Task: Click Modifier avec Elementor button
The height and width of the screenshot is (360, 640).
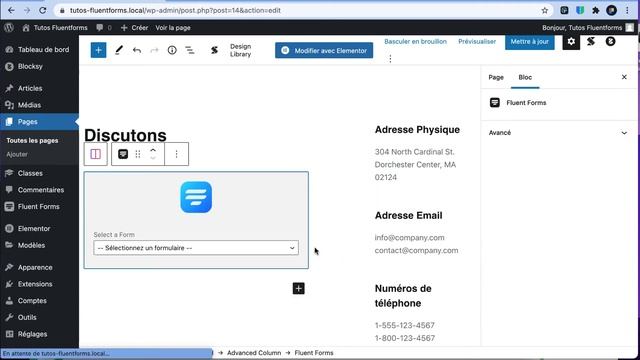Action: pos(324,51)
